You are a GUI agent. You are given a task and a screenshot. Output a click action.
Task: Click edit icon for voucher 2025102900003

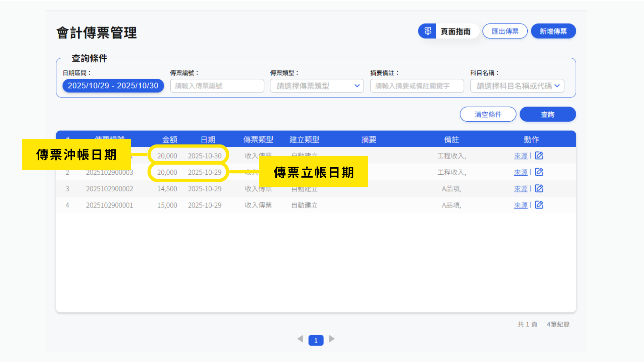(539, 172)
